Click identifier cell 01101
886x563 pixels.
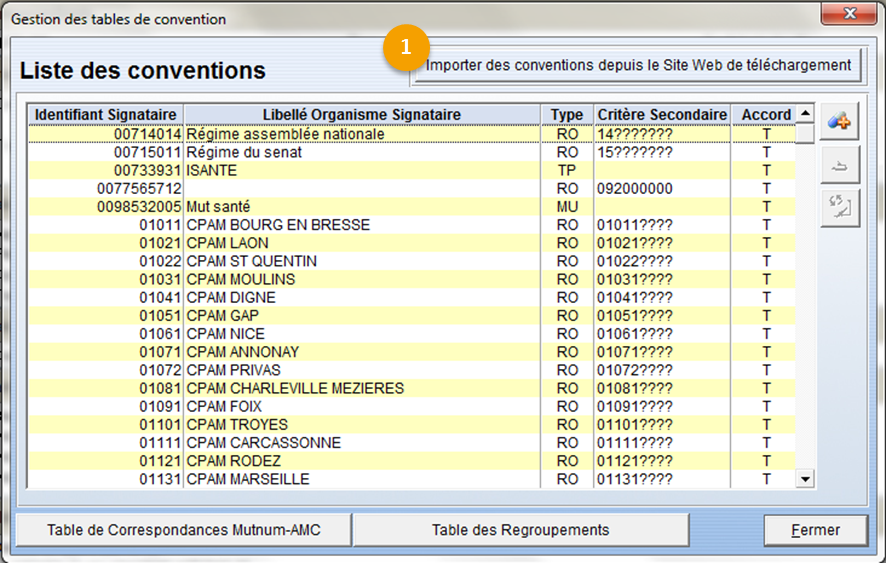(106, 425)
